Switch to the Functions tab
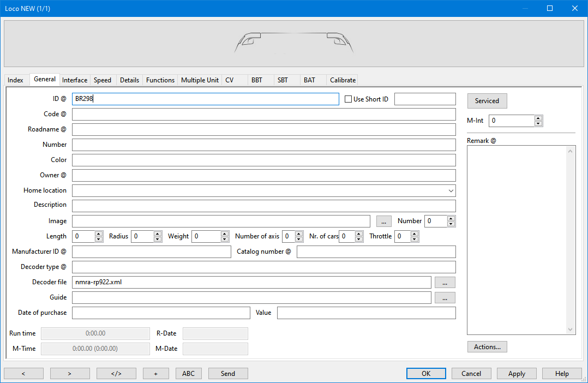The height and width of the screenshot is (383, 588). click(x=160, y=80)
